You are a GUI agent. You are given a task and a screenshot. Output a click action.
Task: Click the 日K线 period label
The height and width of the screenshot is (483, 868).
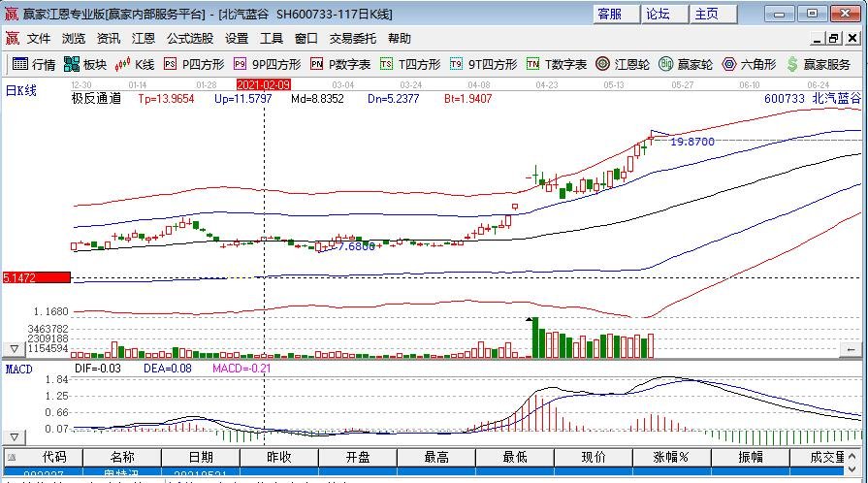21,91
